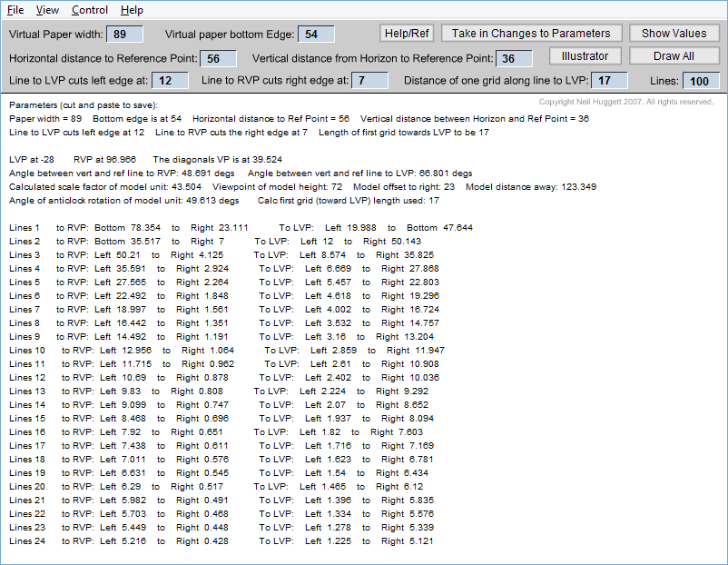Click the 'Lines 10' row label
The image size is (728, 565).
pos(27,350)
